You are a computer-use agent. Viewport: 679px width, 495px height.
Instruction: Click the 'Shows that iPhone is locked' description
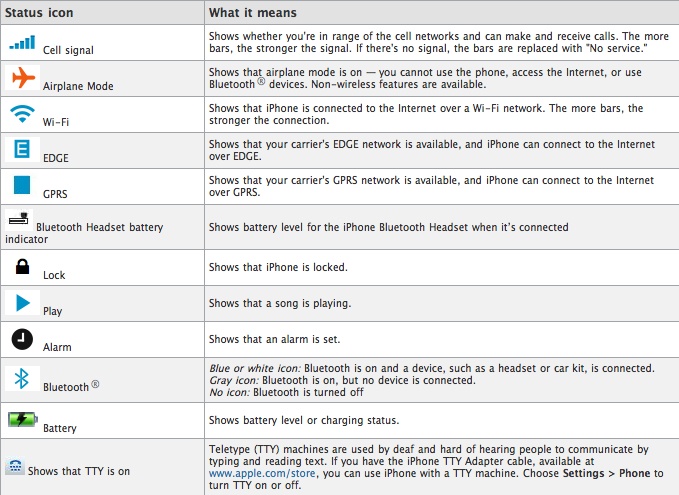tap(276, 267)
